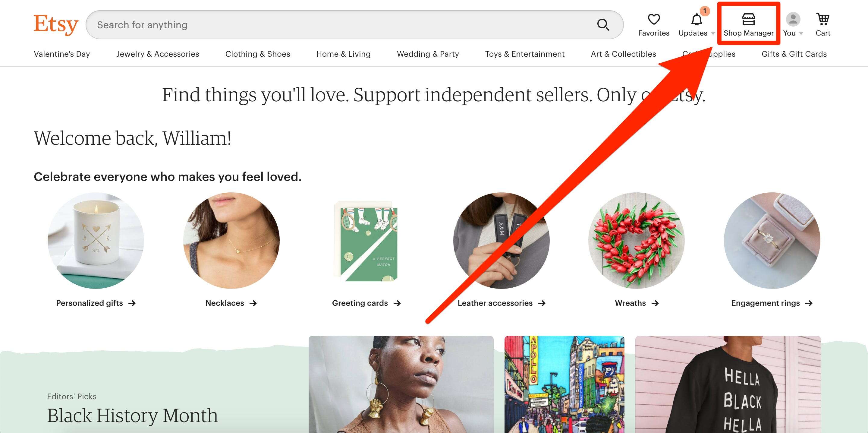Expand the Updates dropdown chevron
This screenshot has height=433, width=868.
tap(713, 33)
